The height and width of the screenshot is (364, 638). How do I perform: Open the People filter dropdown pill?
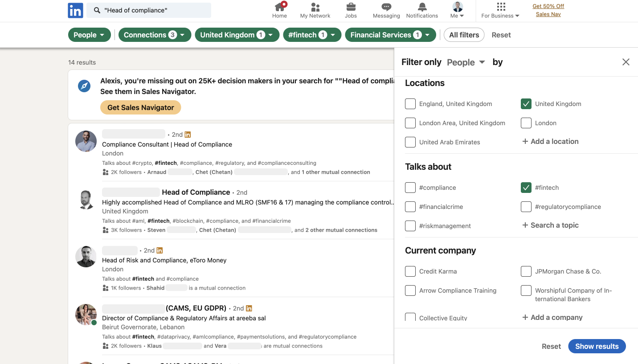[89, 35]
